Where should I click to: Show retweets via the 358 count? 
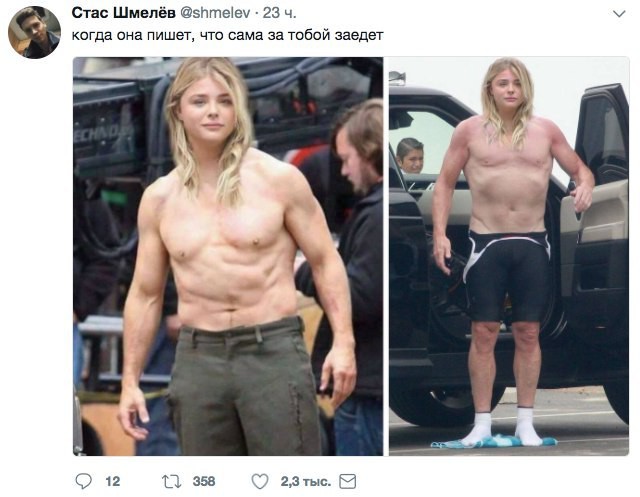204,482
